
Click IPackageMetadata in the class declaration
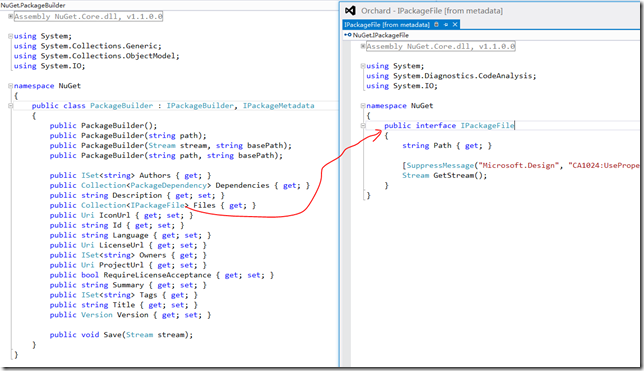(278, 106)
